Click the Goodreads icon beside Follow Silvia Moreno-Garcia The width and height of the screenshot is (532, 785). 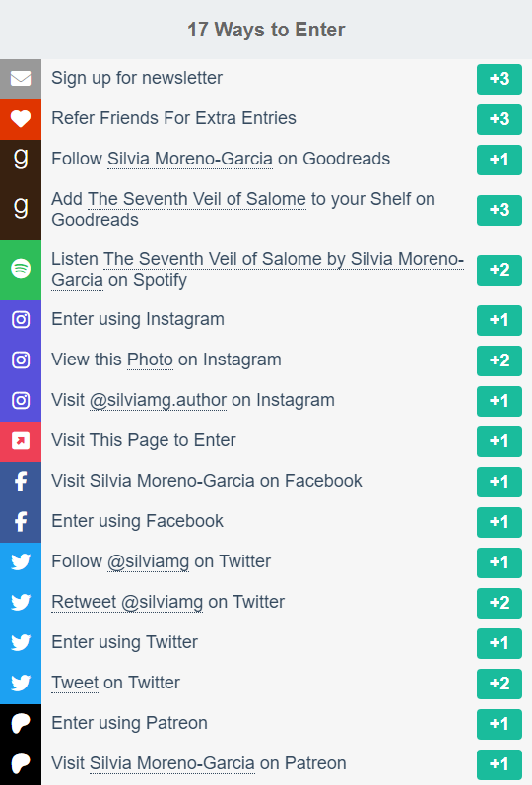(21, 160)
